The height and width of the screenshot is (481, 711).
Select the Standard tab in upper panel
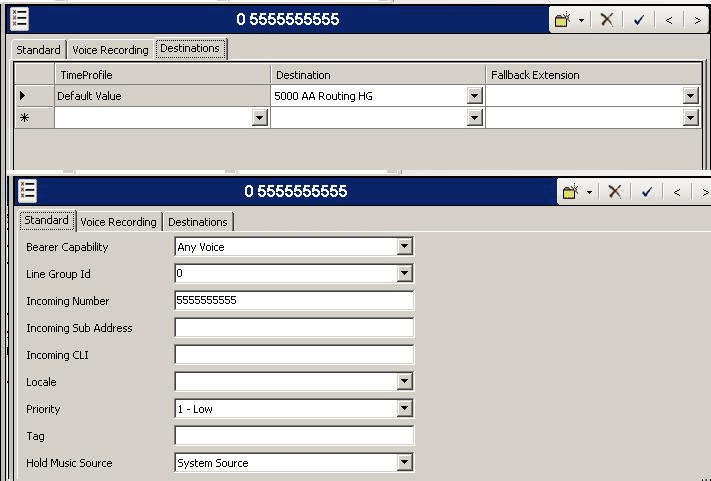tap(38, 49)
